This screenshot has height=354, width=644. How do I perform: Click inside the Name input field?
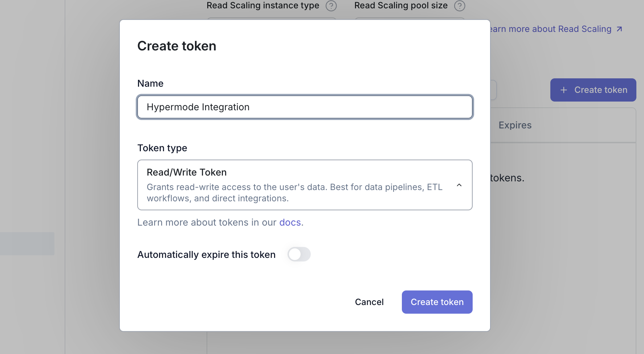[x=305, y=107]
